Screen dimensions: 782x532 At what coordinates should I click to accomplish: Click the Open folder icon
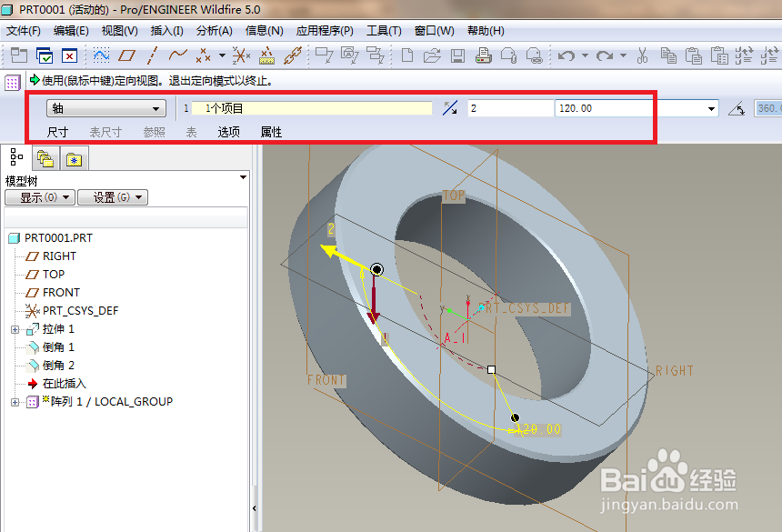point(432,55)
